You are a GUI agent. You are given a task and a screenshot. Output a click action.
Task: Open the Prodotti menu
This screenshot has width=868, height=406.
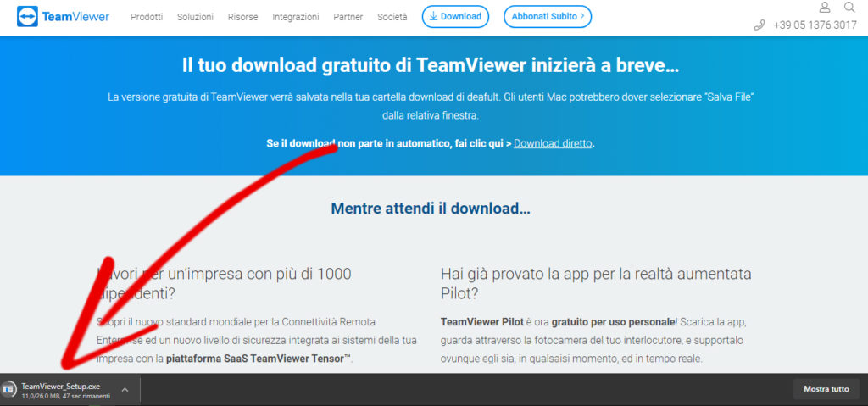[147, 17]
